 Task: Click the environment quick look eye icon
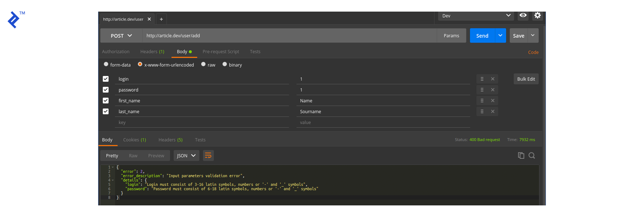(x=523, y=15)
